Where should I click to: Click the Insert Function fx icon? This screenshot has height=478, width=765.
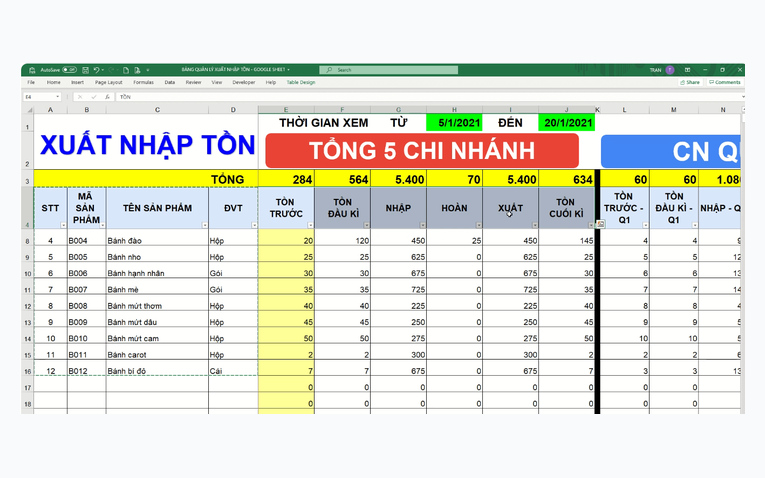coord(107,97)
